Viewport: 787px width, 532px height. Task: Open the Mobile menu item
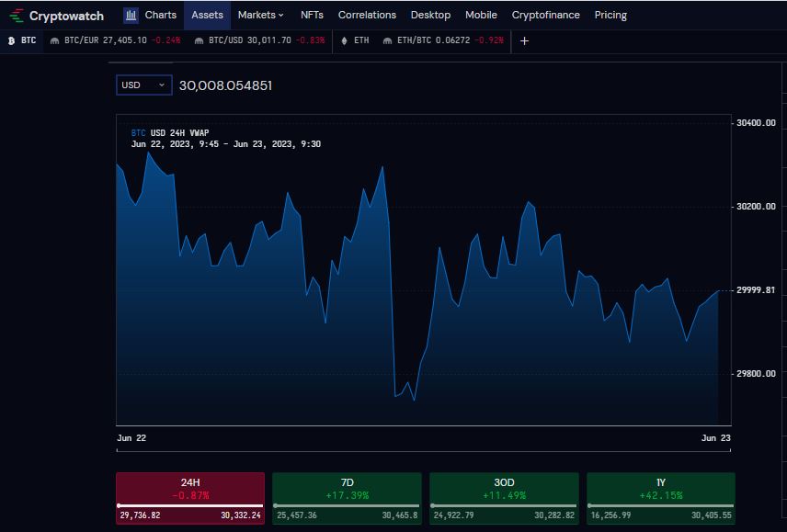[x=481, y=15]
